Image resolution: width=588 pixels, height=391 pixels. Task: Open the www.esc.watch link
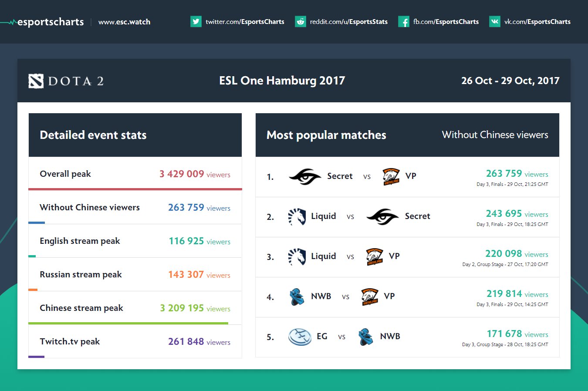coord(125,22)
